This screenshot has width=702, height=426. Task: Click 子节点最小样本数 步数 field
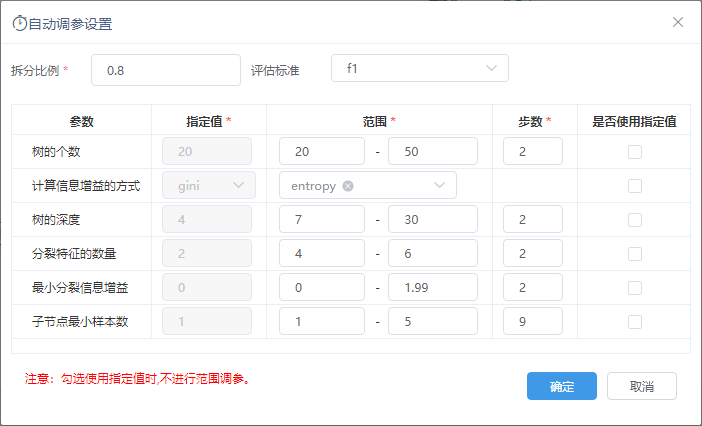pyautogui.click(x=533, y=321)
